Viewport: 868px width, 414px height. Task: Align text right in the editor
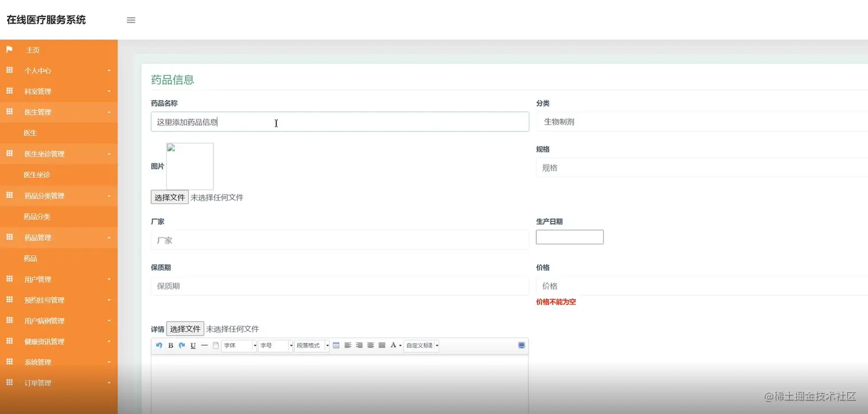click(359, 345)
